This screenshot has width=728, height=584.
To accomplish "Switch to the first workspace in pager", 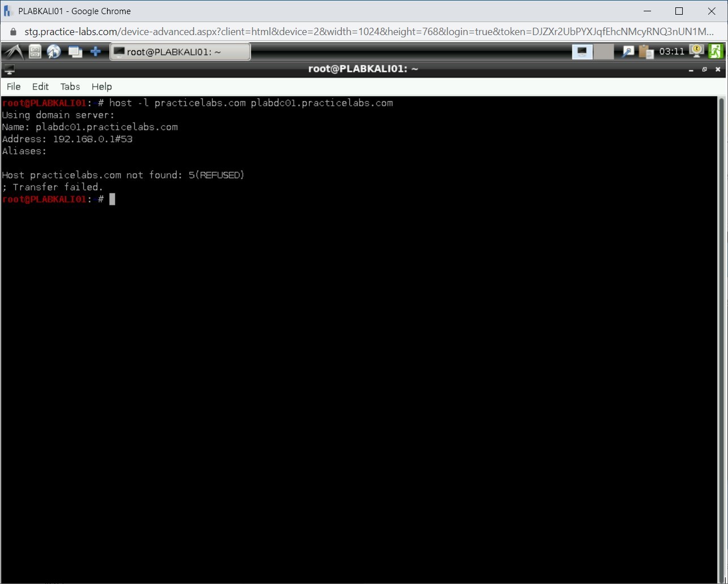I will pyautogui.click(x=582, y=52).
